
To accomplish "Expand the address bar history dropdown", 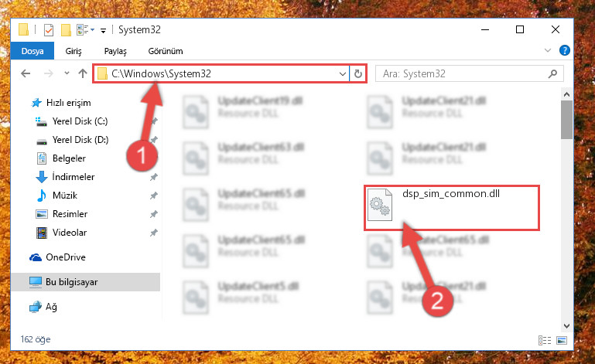I will click(342, 73).
